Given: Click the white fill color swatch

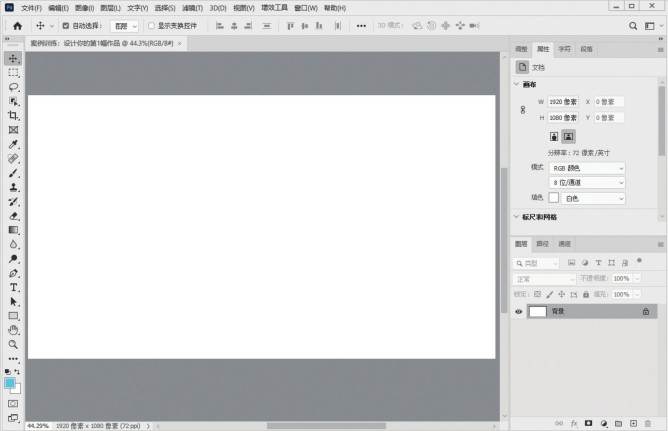Looking at the screenshot, I should (554, 198).
